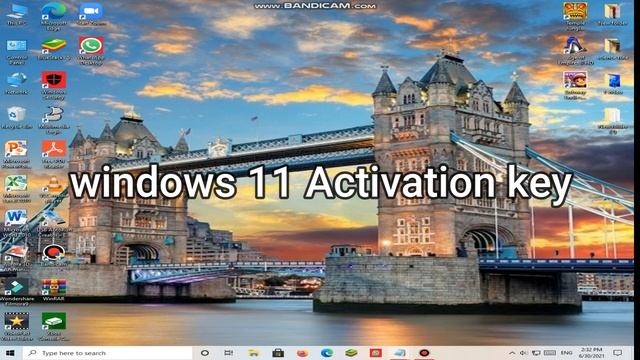This screenshot has width=640, height=360.
Task: Select the red shield security shortcut
Action: click(x=54, y=86)
